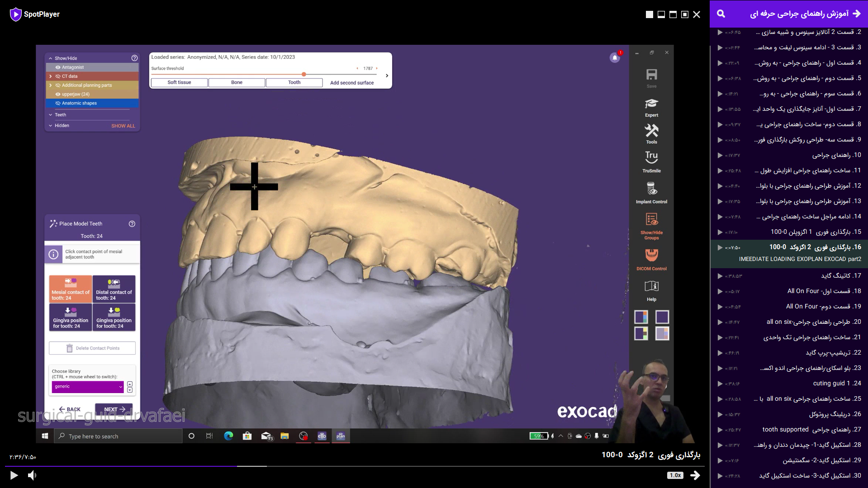The width and height of the screenshot is (868, 488).
Task: Open Implant Control
Action: click(x=651, y=192)
